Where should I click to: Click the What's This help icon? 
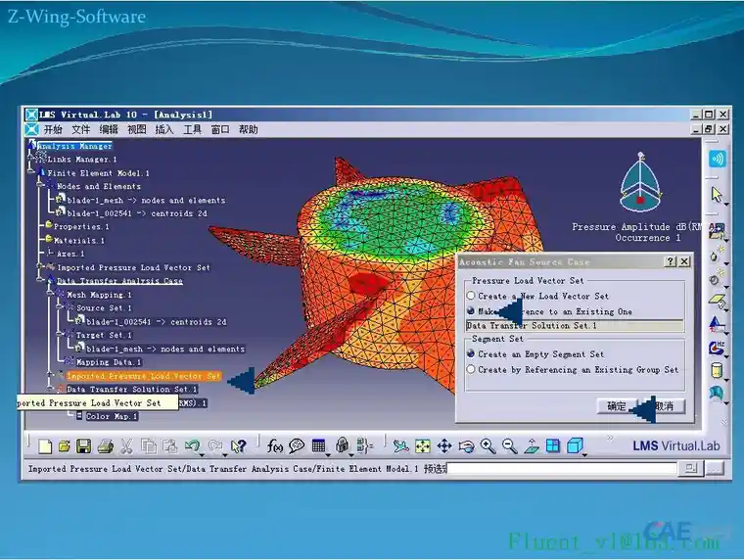(238, 446)
